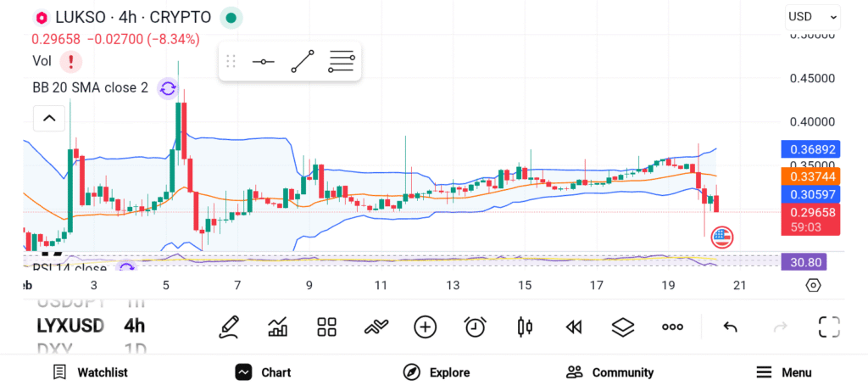Open the Menu button
The image size is (868, 391).
(783, 372)
